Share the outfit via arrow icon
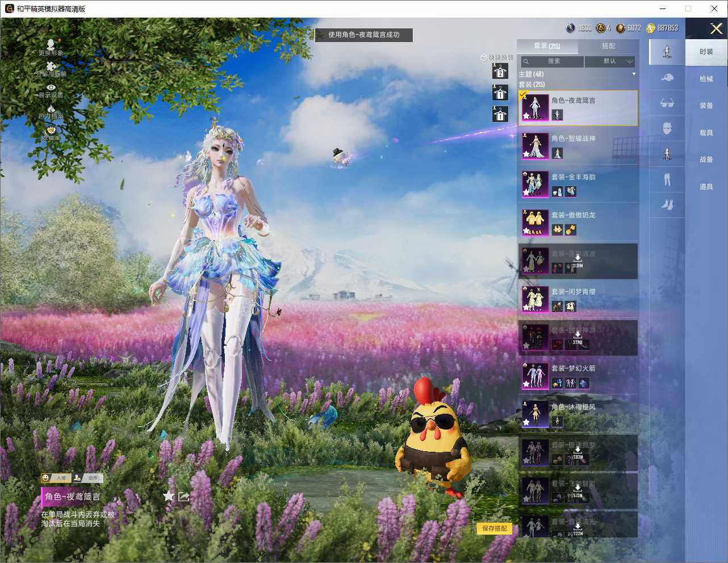Viewport: 728px width, 563px height. [x=184, y=496]
